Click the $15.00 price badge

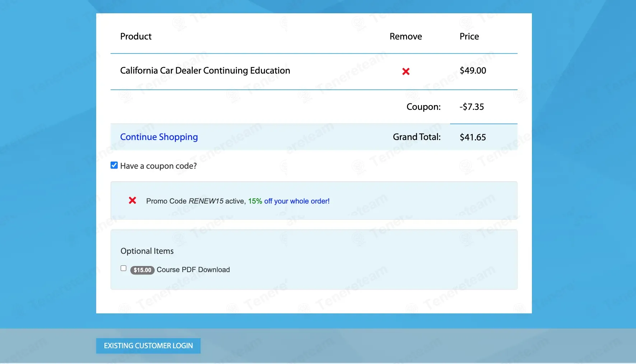click(142, 270)
